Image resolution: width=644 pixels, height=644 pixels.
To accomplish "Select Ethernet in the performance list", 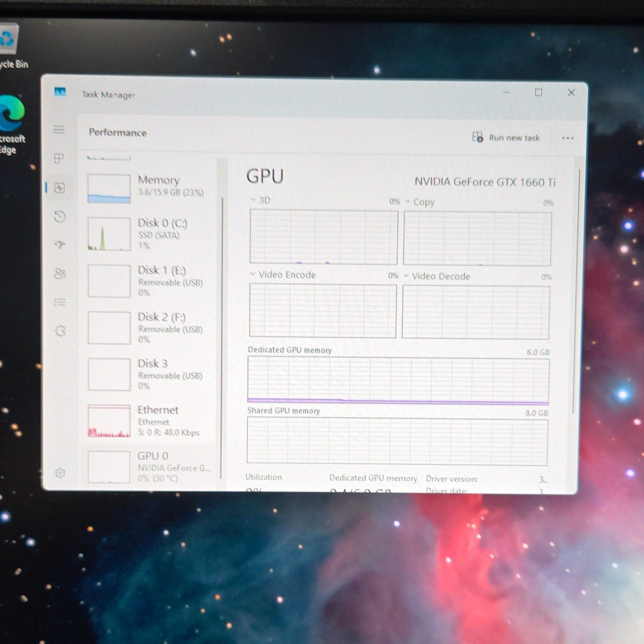I will (x=150, y=421).
